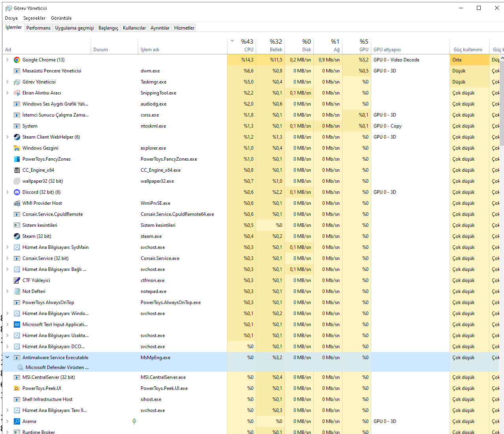Open the Dosya menu
Screen dimensions: 504x434
pos(11,18)
